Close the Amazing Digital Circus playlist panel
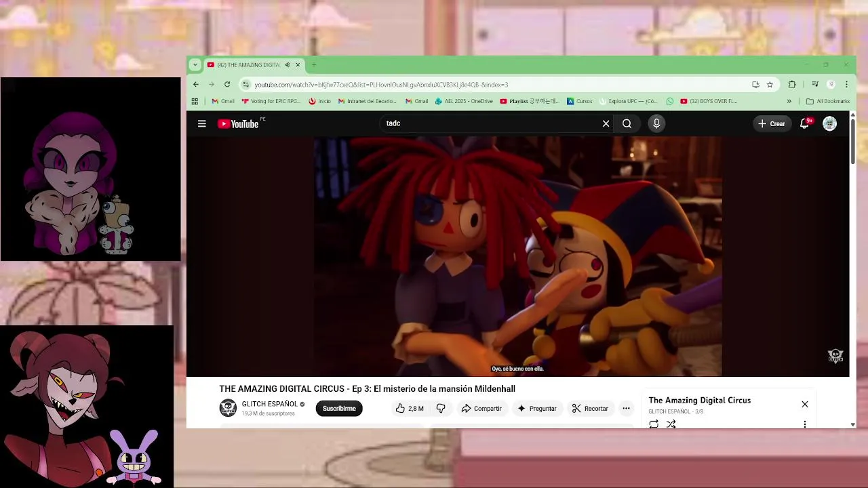The width and height of the screenshot is (868, 488). coord(805,404)
